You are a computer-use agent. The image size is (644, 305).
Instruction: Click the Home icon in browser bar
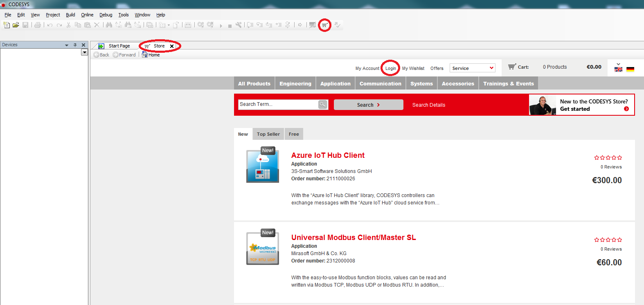click(145, 55)
